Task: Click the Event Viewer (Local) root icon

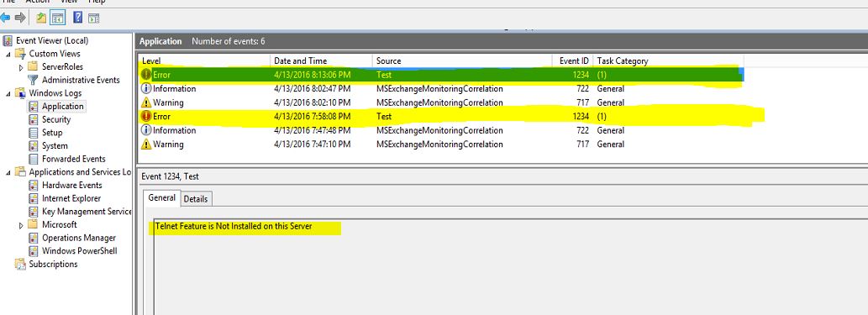Action: (x=8, y=40)
